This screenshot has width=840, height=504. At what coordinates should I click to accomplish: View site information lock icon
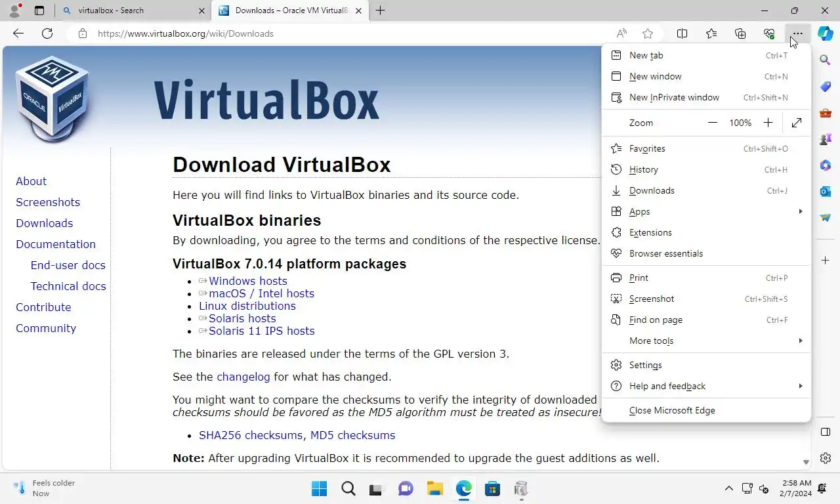(82, 33)
